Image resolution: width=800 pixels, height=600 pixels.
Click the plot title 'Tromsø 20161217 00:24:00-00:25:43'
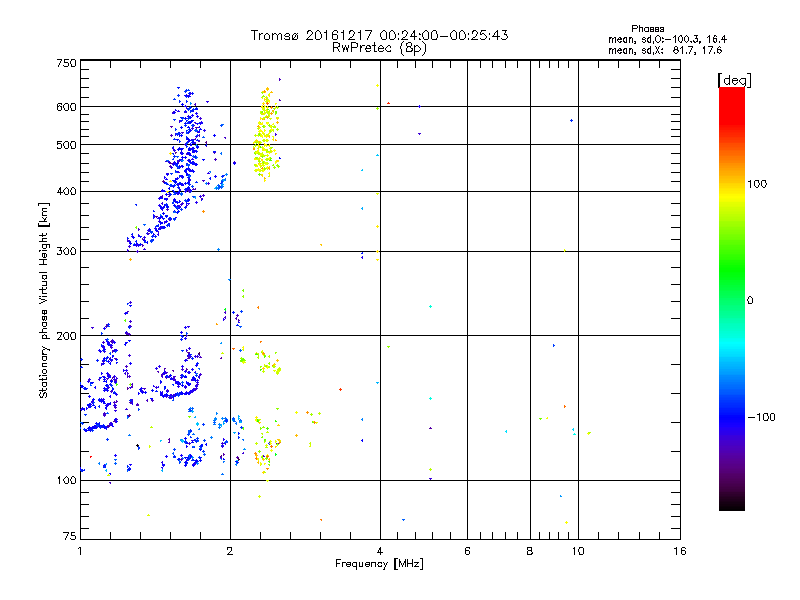tap(379, 35)
